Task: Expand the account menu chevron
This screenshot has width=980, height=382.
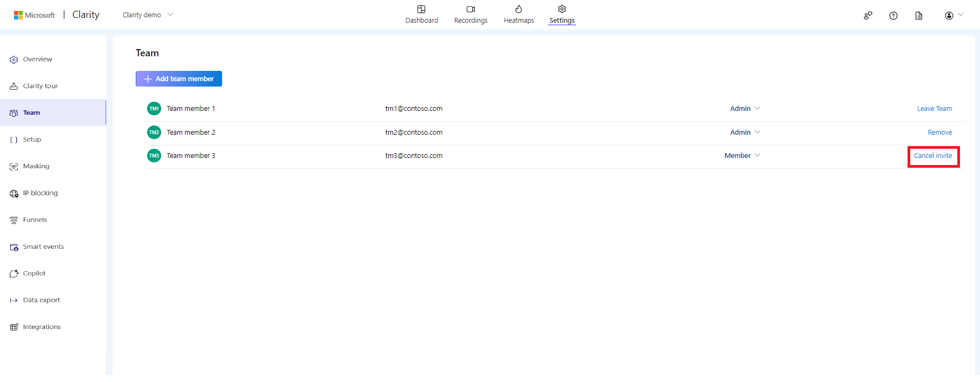Action: 961,15
